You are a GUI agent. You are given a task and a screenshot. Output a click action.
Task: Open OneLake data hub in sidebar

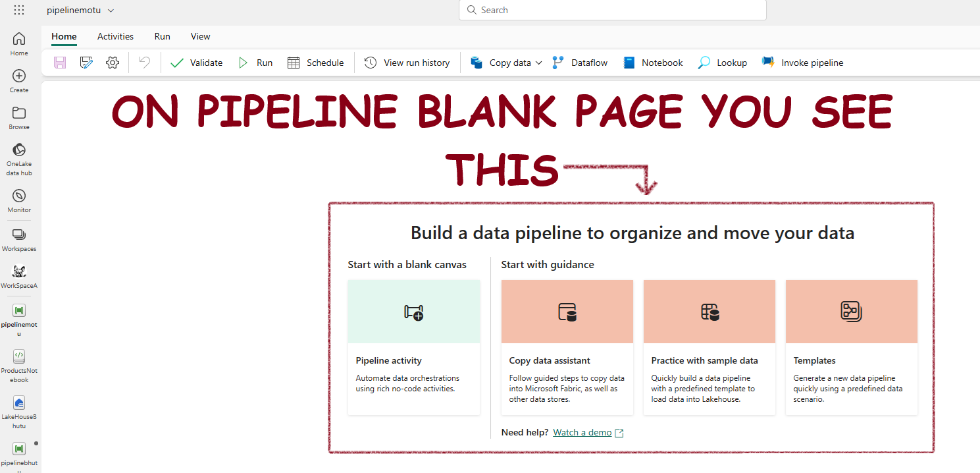(x=19, y=159)
